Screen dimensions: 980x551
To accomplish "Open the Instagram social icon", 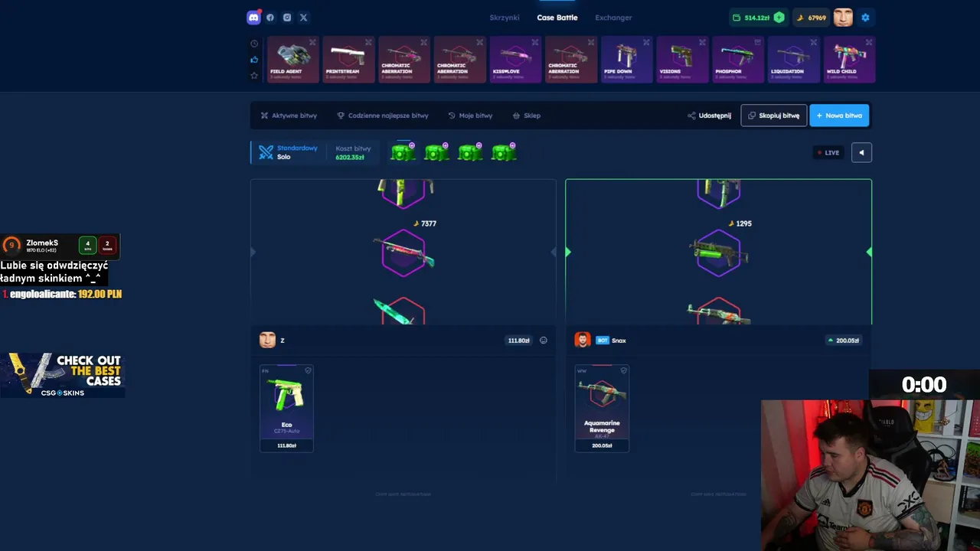I will [x=287, y=18].
